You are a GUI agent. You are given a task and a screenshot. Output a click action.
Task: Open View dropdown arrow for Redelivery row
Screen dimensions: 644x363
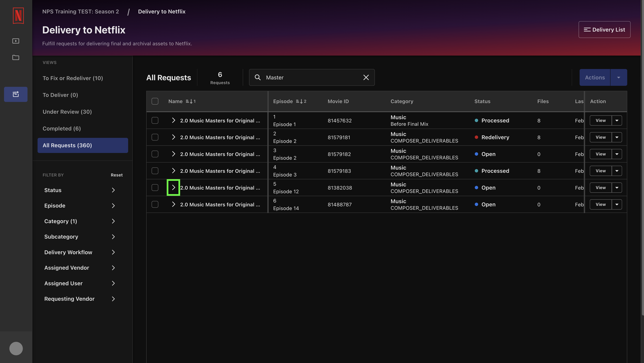617,137
